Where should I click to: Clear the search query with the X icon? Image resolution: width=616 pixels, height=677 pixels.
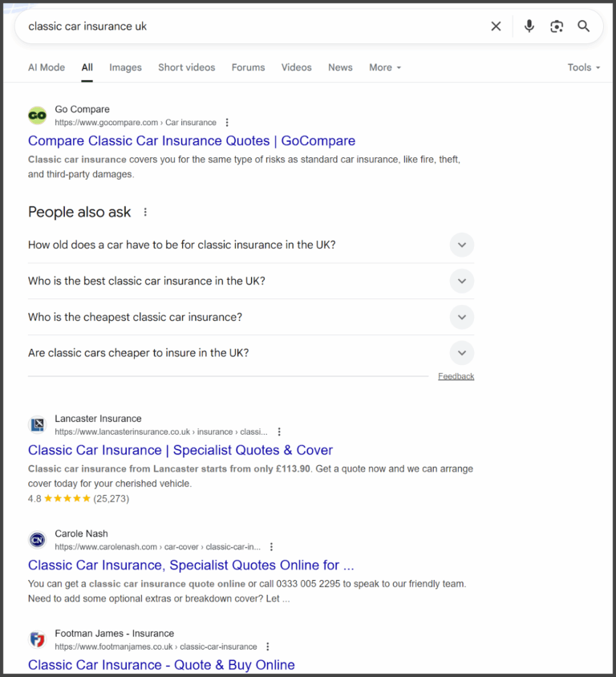(x=496, y=26)
